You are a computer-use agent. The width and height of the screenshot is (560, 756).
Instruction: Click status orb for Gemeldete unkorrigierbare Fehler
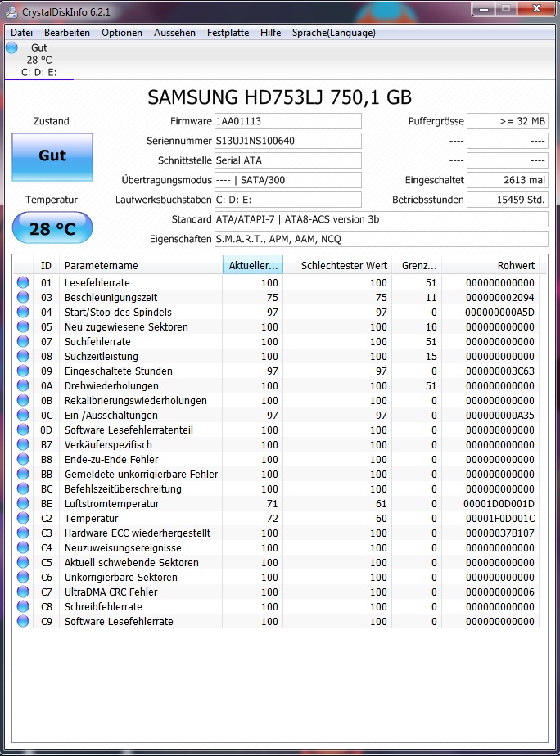[23, 474]
